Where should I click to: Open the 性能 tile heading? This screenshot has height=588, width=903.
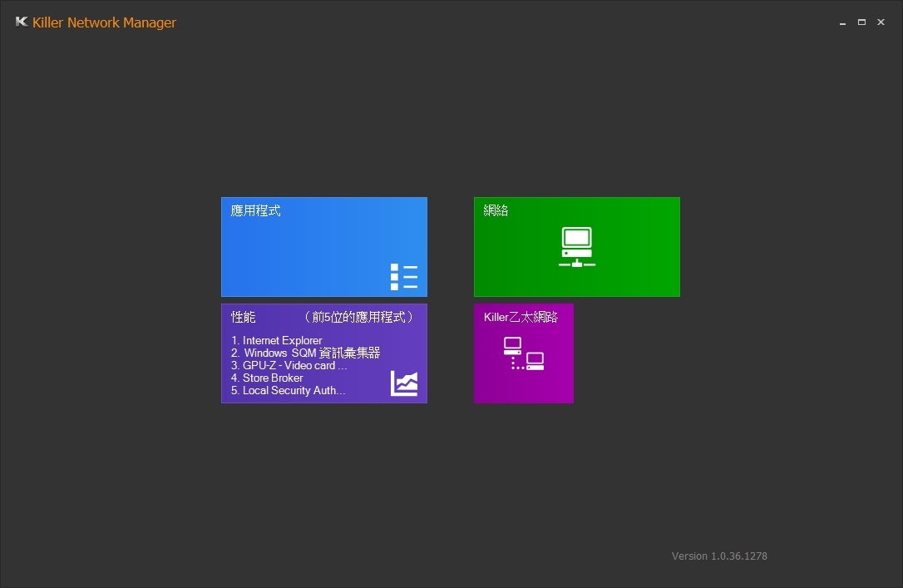click(243, 317)
